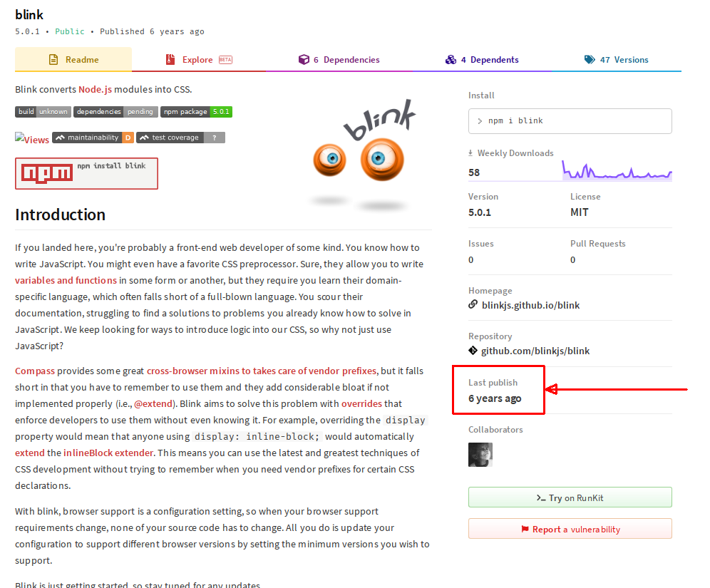The image size is (710, 588).
Task: Click the Readme document icon
Action: 53,59
